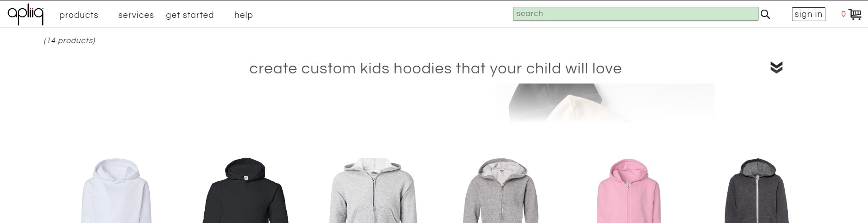This screenshot has height=223, width=868.
Task: Select the white pullover hoodie
Action: point(116,190)
